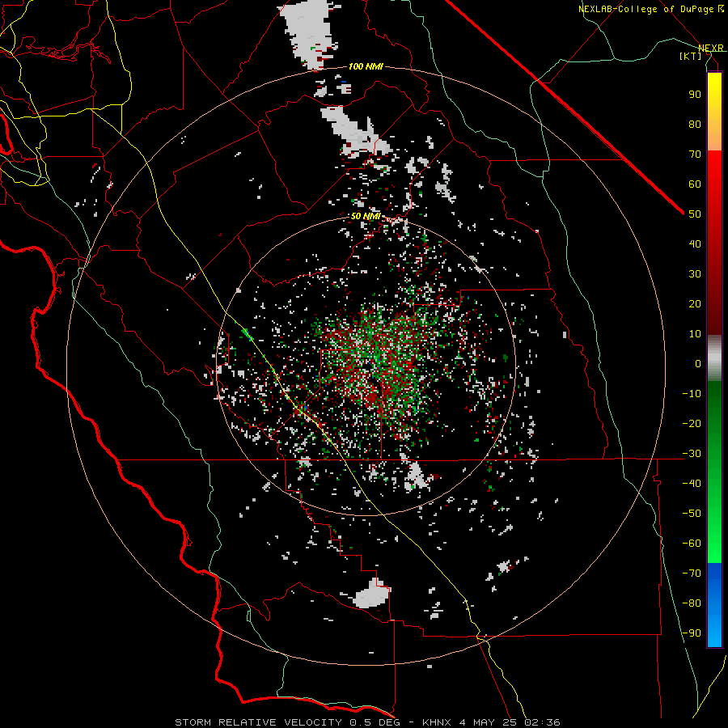Image resolution: width=728 pixels, height=728 pixels.
Task: Click the '4 MAY 25' date text
Action: coord(489,722)
